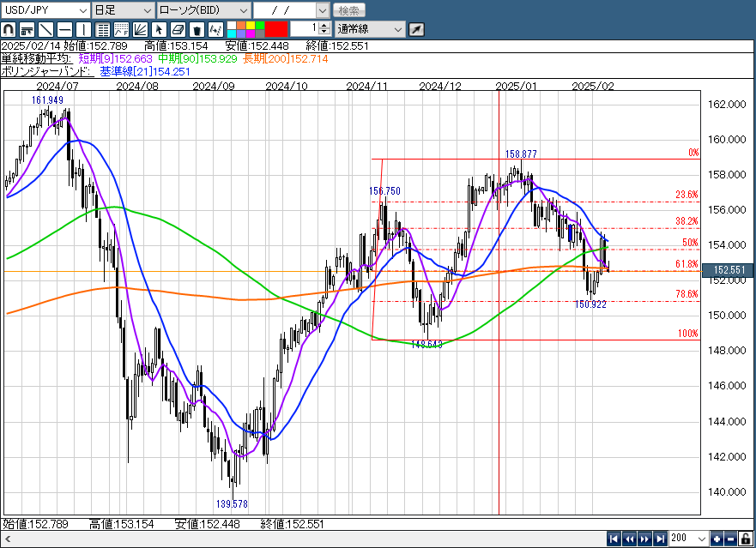This screenshot has height=548, width=756.
Task: Click the 2024/11 date axis label
Action: (366, 86)
